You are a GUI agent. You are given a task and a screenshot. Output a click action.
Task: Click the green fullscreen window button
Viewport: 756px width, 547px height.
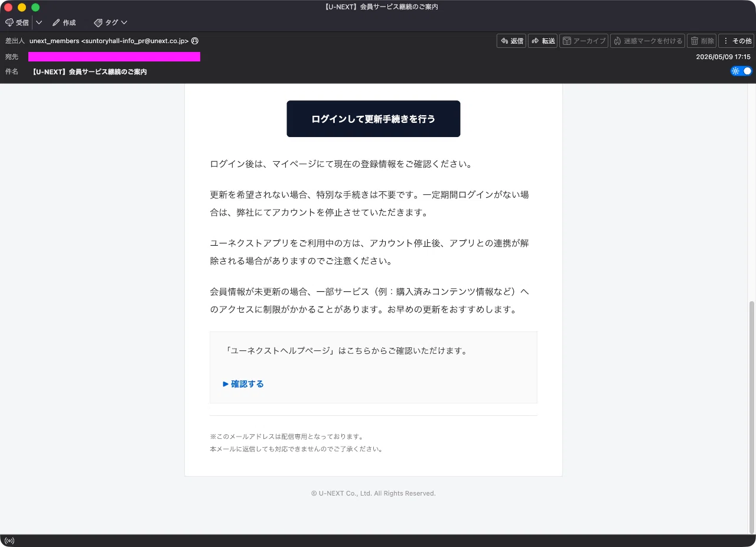pyautogui.click(x=35, y=7)
